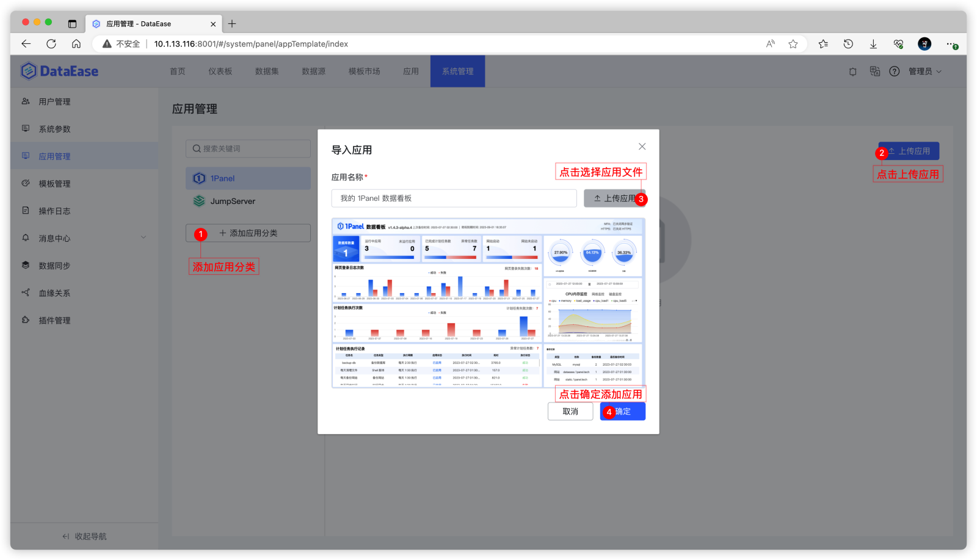Click 确定 to confirm import
This screenshot has width=977, height=560.
coord(622,412)
